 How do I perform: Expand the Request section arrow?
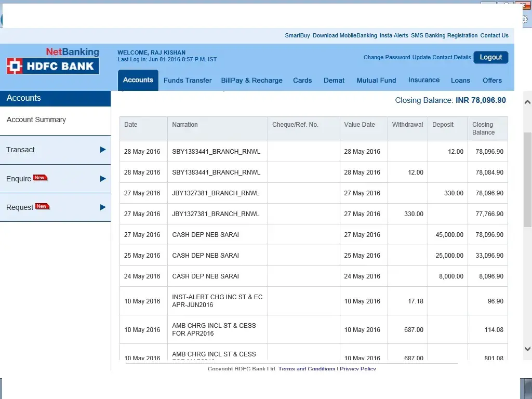(103, 207)
